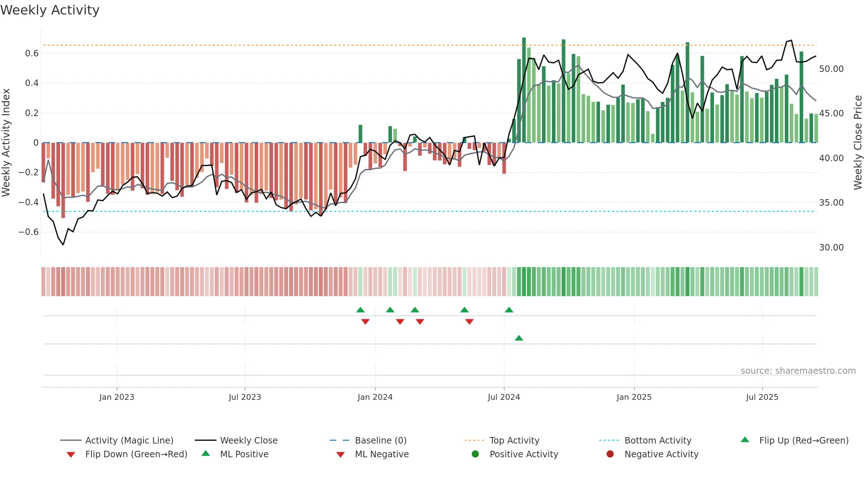This screenshot has height=488, width=868.
Task: Click the 'Jan 2024' x-axis label
Action: (x=375, y=397)
